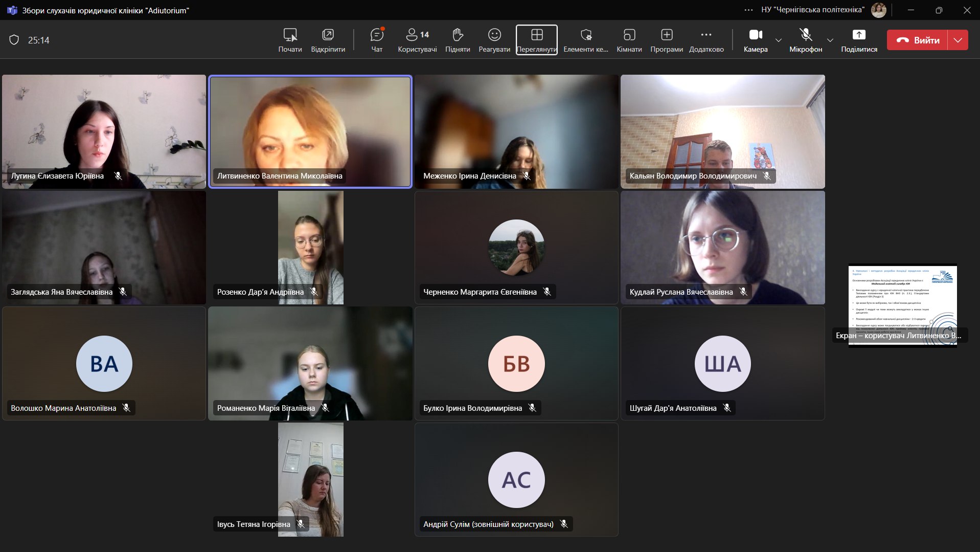Click Відкріпити pop-out icon
980x552 pixels.
pyautogui.click(x=328, y=40)
